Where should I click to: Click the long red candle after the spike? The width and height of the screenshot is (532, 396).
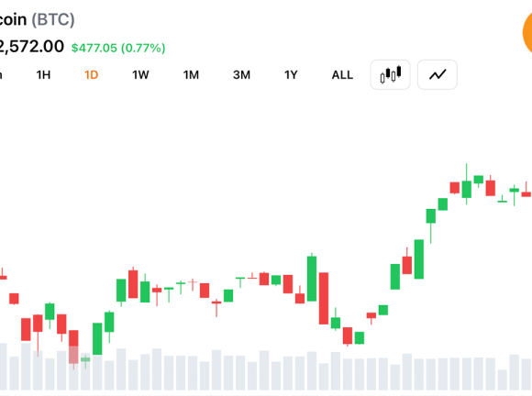(324, 298)
